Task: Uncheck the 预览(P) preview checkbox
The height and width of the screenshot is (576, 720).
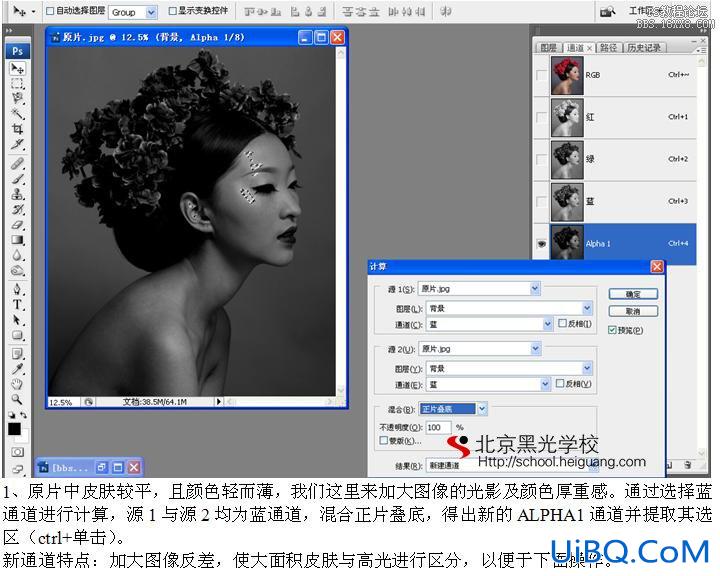Action: pos(612,330)
